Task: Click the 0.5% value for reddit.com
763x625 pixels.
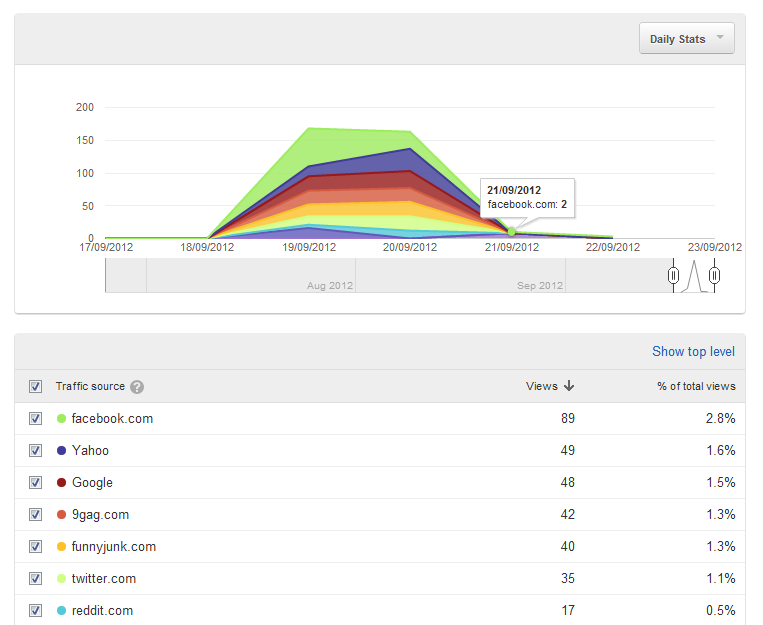Action: [x=721, y=610]
